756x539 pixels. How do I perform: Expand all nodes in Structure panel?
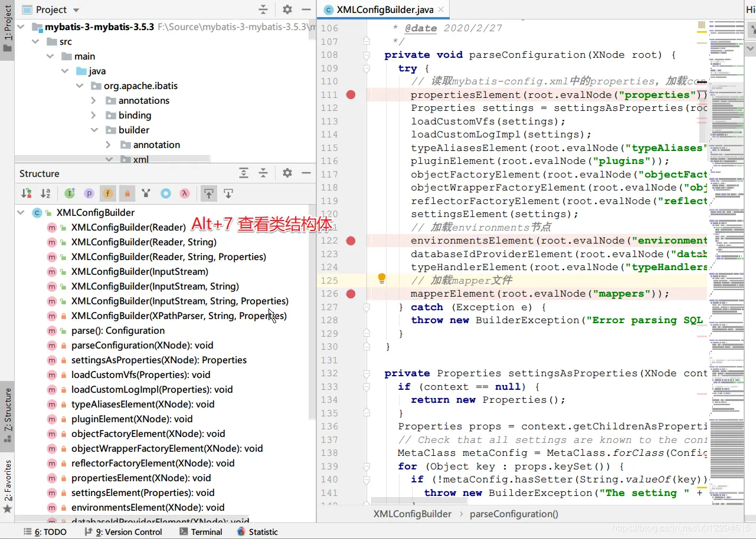[x=244, y=173]
